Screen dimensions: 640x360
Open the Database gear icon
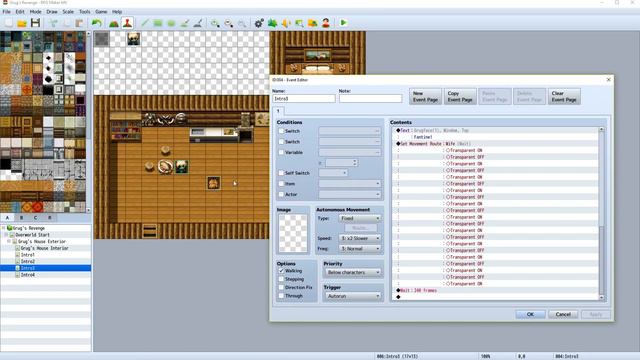click(259, 23)
